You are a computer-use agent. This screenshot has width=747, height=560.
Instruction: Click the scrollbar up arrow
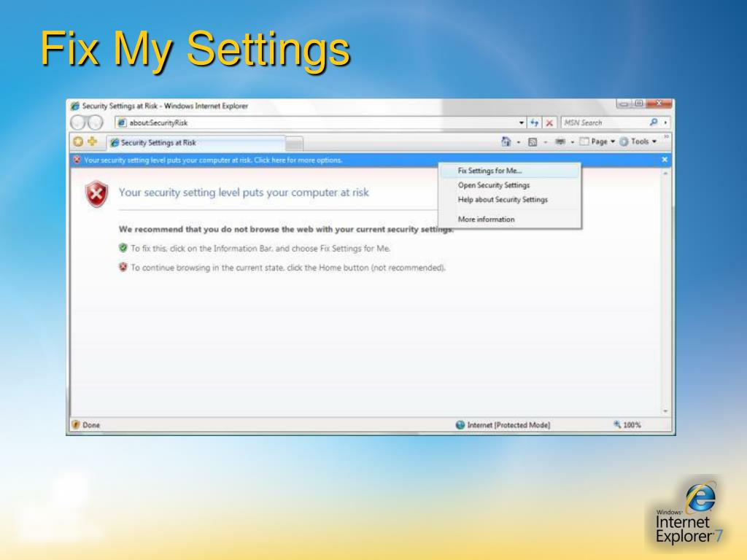[665, 174]
